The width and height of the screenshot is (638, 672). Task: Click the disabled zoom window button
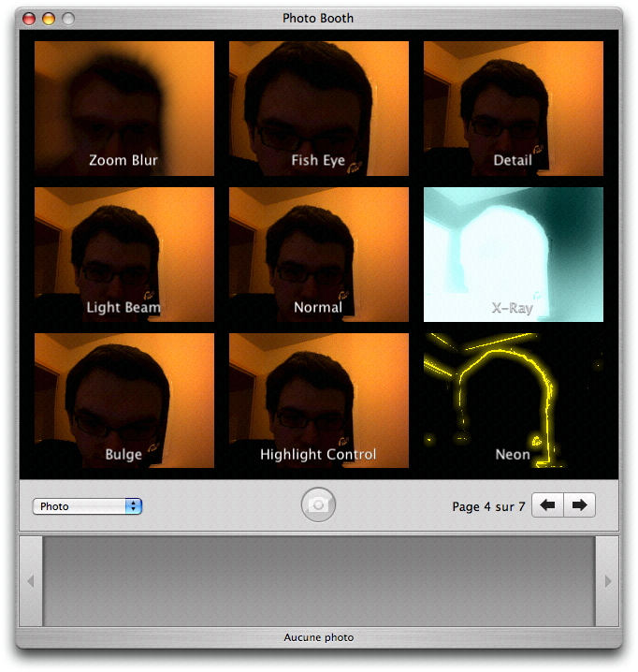tap(68, 19)
